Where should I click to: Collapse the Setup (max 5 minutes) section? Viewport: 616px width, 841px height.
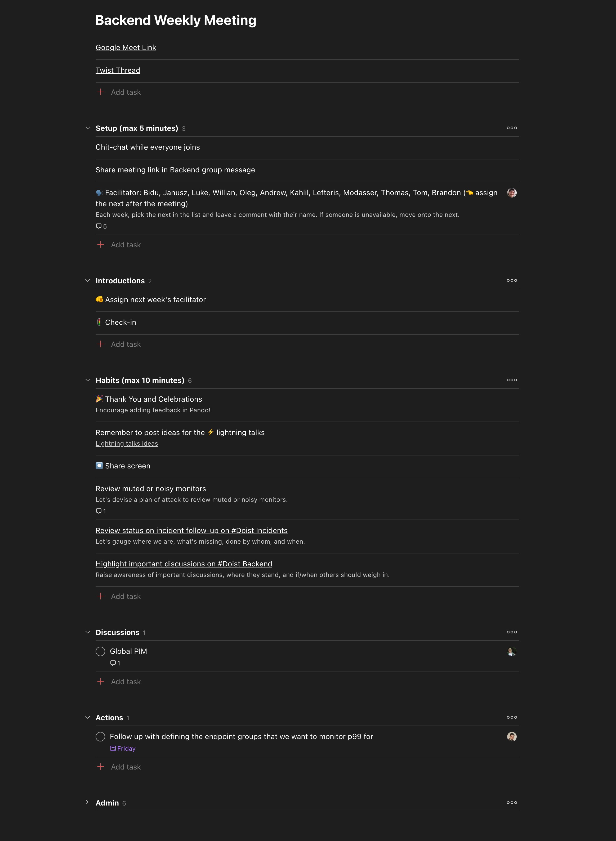coord(88,128)
